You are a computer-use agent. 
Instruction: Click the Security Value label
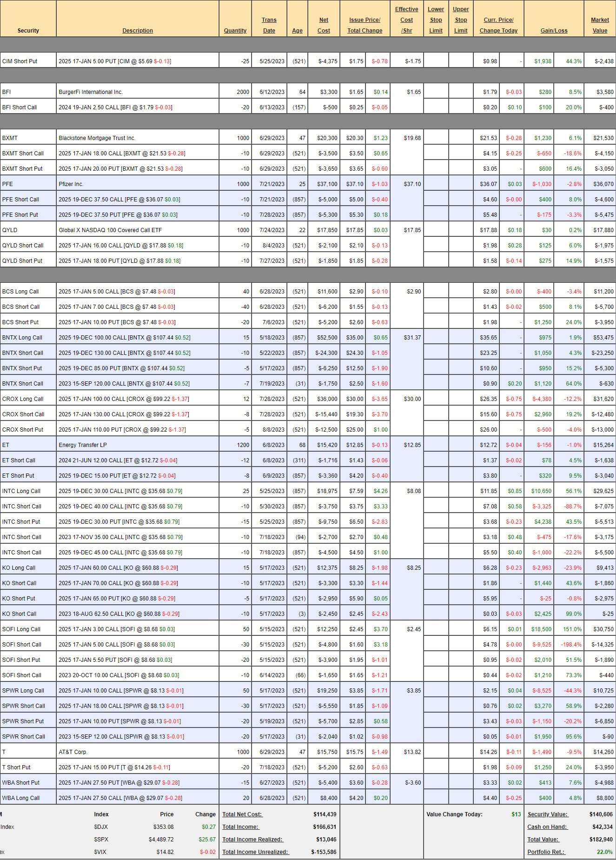coord(548,814)
